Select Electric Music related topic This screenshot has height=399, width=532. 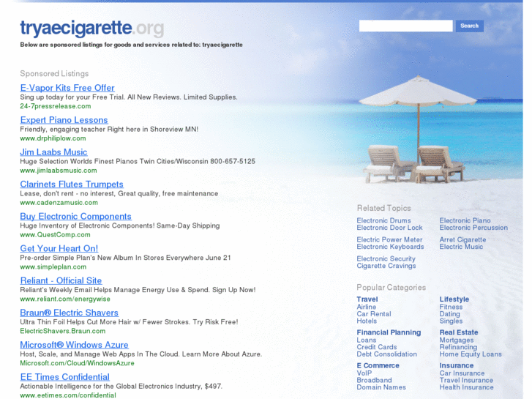click(x=461, y=247)
